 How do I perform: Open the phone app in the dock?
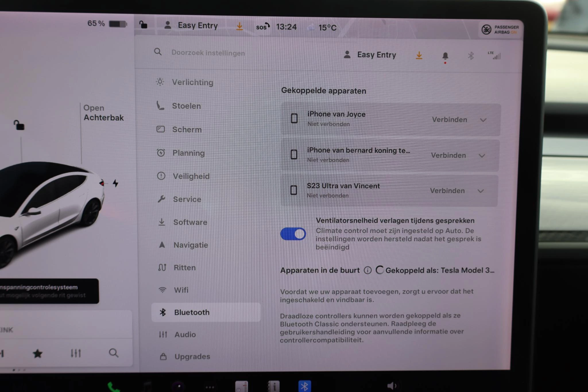pyautogui.click(x=113, y=386)
